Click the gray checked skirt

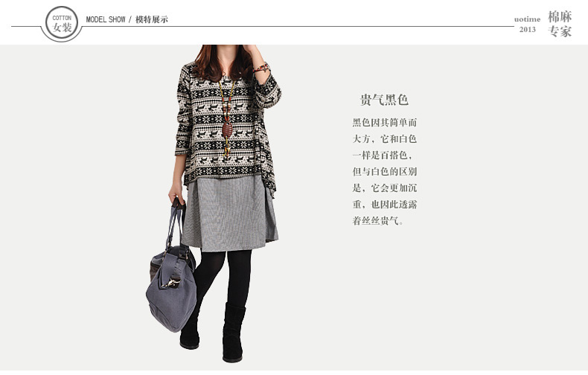tap(230, 213)
